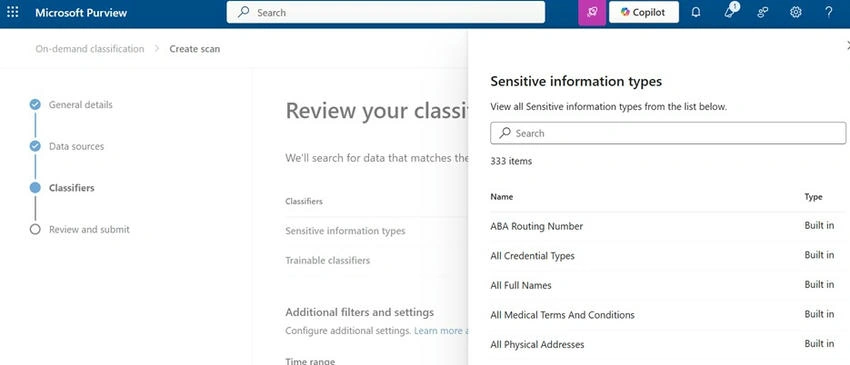Focus the top Search box
The height and width of the screenshot is (365, 850).
point(385,12)
